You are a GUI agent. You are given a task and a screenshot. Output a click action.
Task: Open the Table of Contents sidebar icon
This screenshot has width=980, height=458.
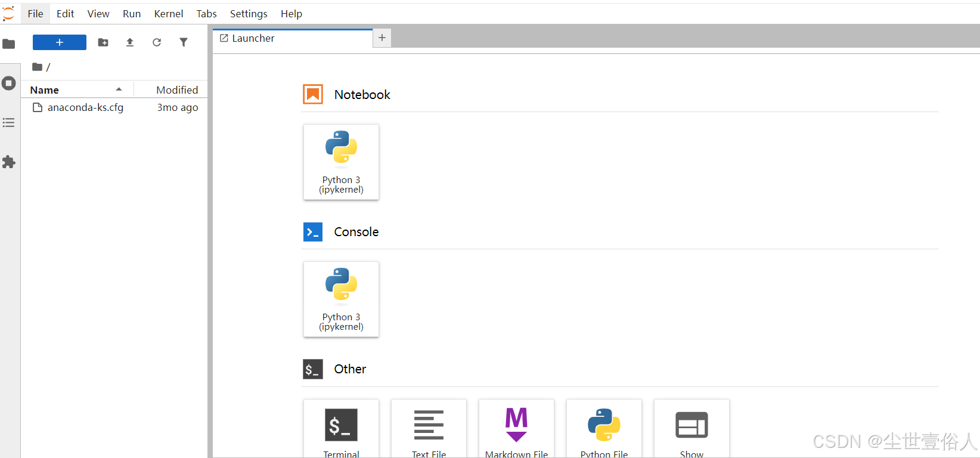click(9, 123)
